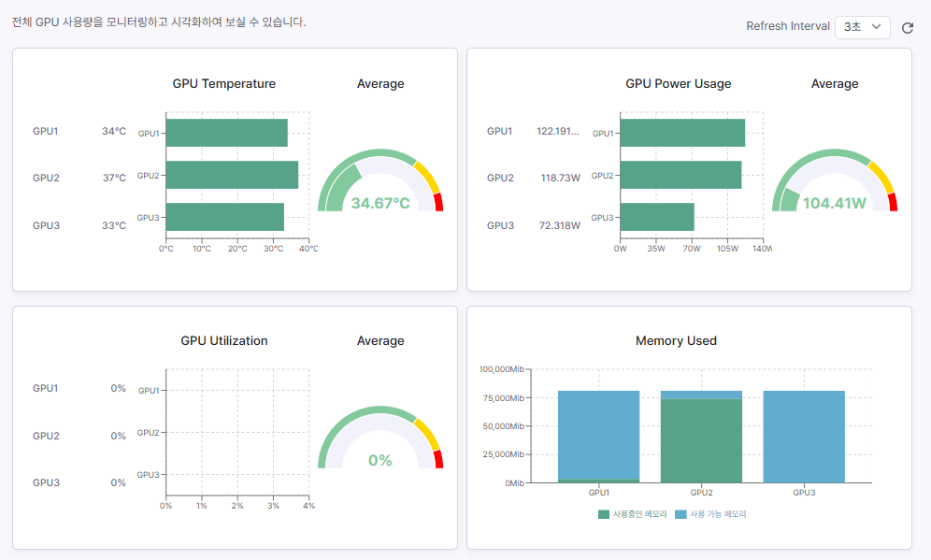Click the 40°C axis label in Temperature chart
931x560 pixels.
click(x=308, y=249)
